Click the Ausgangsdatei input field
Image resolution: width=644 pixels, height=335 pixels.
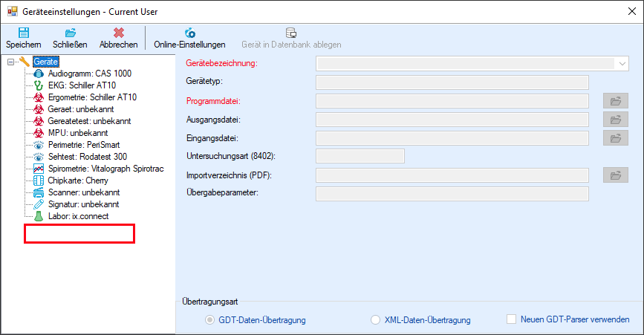[452, 120]
